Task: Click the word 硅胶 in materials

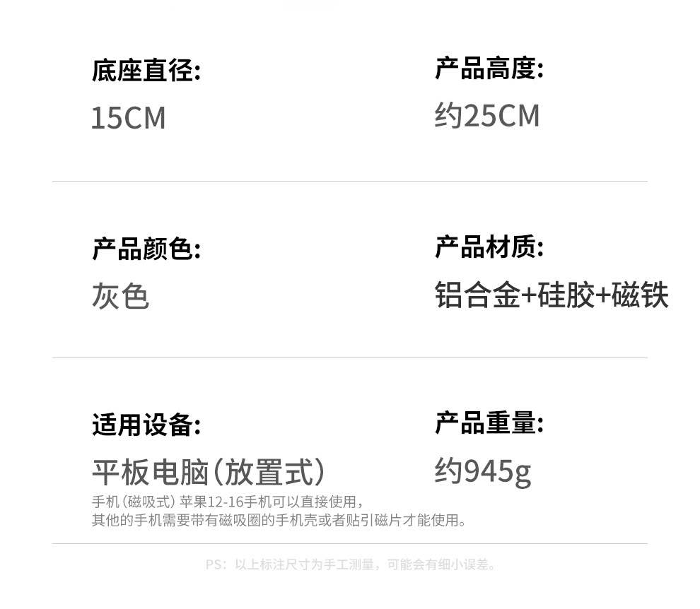Action: click(x=566, y=295)
